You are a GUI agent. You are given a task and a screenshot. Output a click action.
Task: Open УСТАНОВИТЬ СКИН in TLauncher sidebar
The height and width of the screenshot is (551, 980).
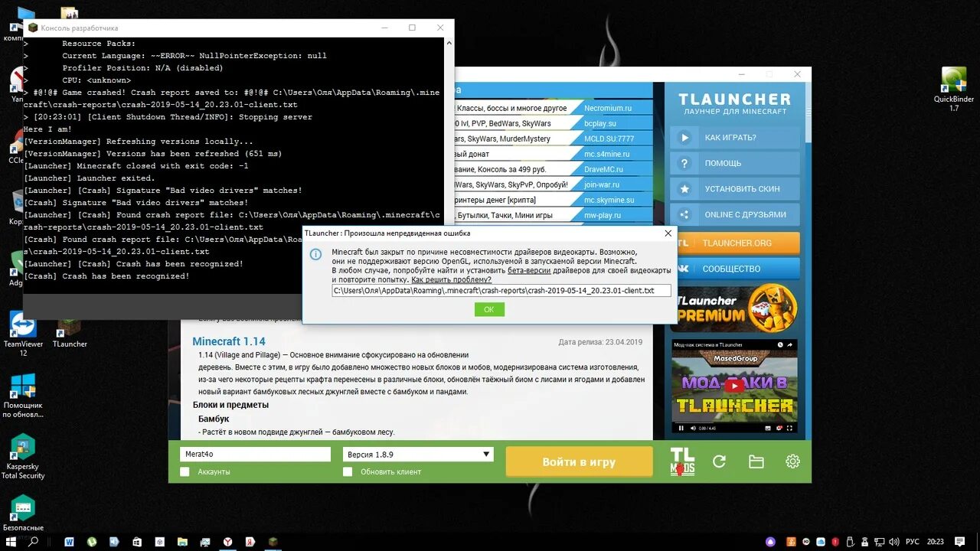pyautogui.click(x=735, y=188)
